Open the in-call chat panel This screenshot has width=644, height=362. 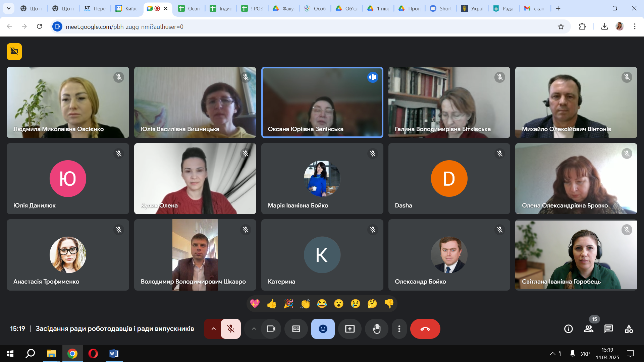tap(608, 329)
